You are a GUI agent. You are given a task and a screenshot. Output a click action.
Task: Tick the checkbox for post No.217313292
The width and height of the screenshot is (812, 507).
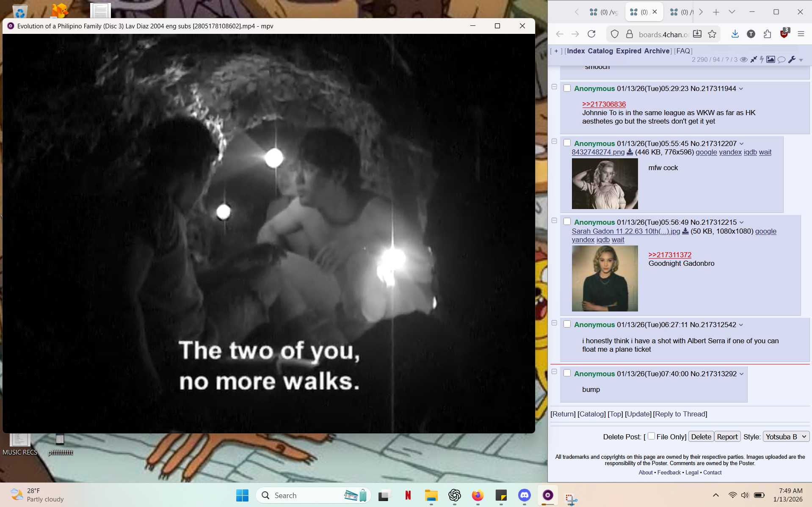tap(567, 373)
